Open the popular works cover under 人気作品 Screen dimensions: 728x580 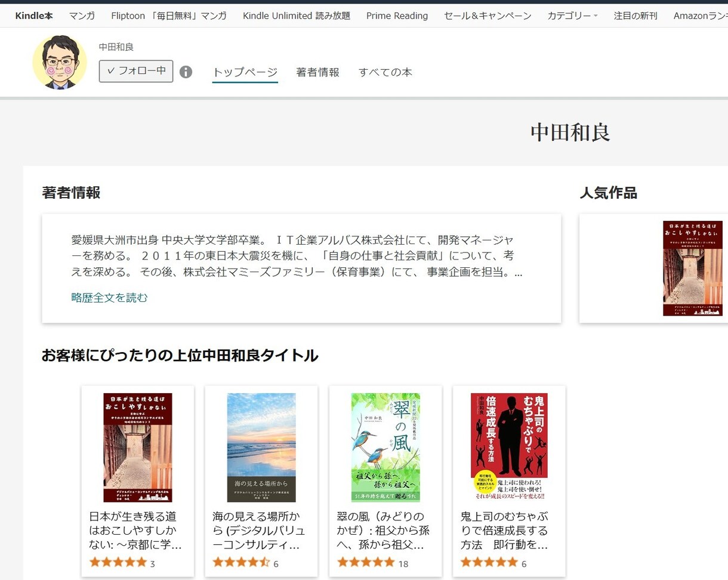click(693, 269)
